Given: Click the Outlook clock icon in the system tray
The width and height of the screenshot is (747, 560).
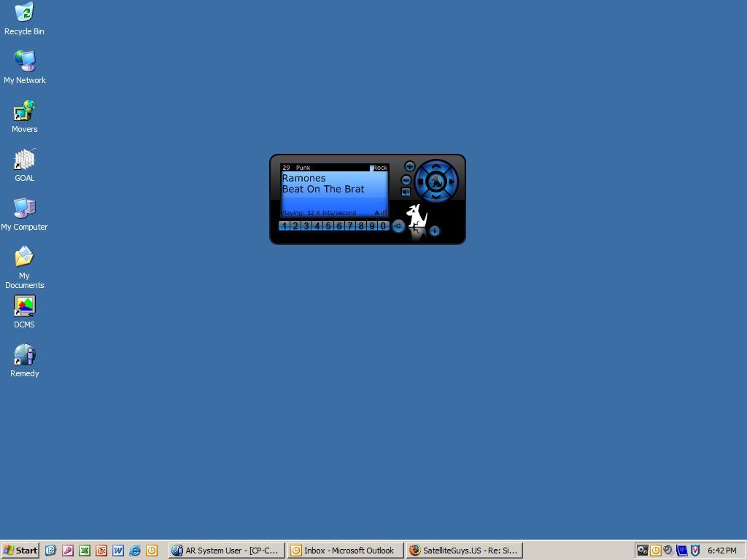Looking at the screenshot, I should 656,551.
